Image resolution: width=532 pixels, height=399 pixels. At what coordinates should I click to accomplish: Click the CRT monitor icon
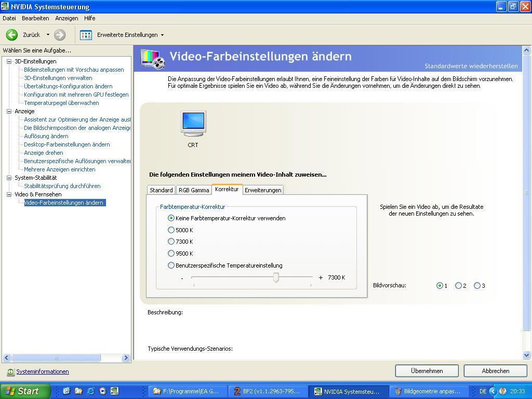pyautogui.click(x=193, y=124)
